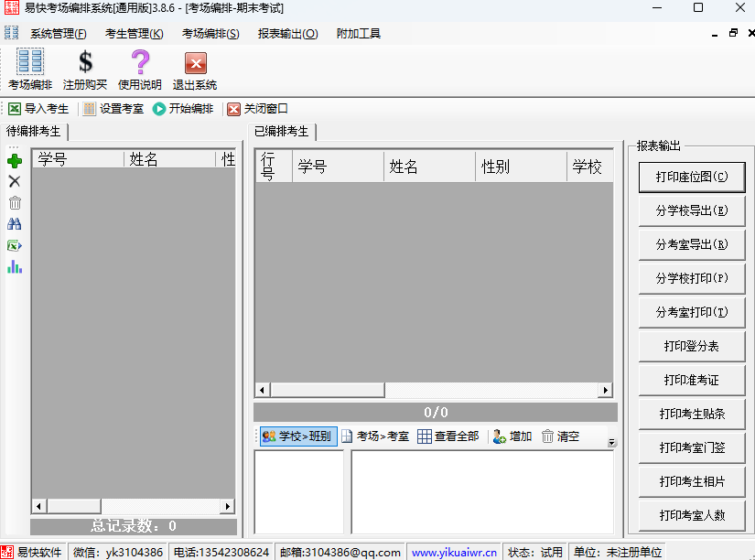Search students with binoculars icon
Viewport: 755px width, 560px height.
pyautogui.click(x=15, y=224)
